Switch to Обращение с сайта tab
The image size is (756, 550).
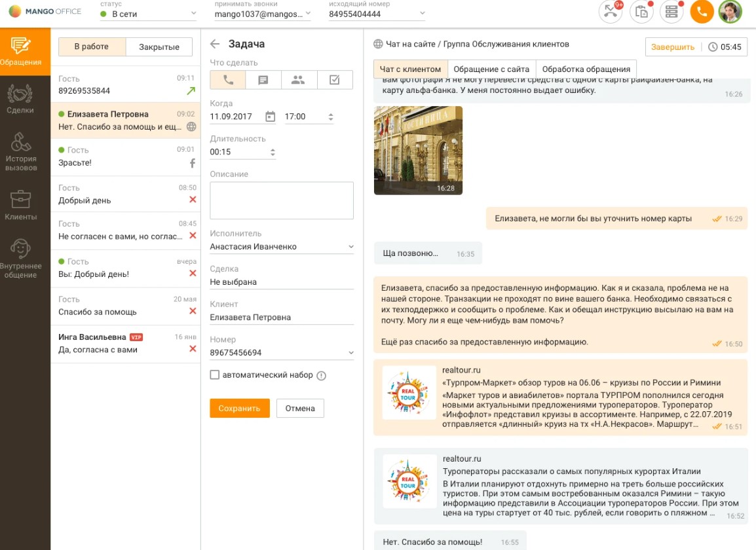491,69
